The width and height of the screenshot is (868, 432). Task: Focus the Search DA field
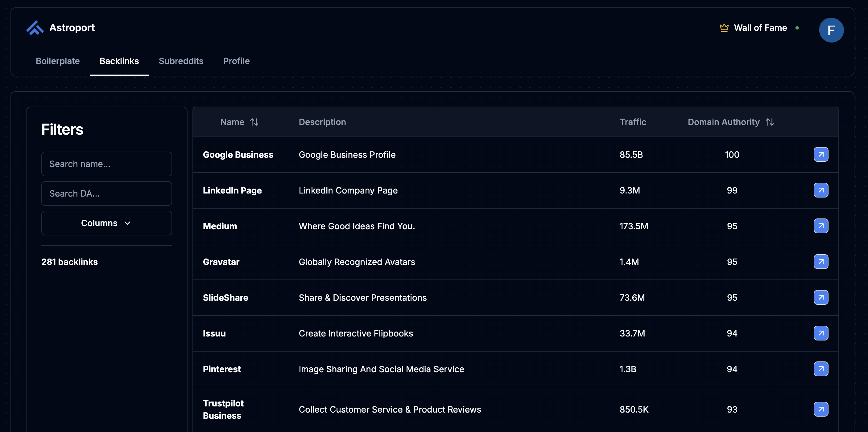106,193
